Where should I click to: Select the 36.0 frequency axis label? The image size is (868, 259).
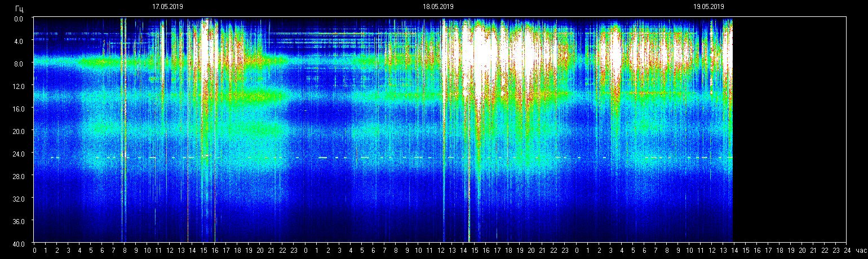click(17, 221)
